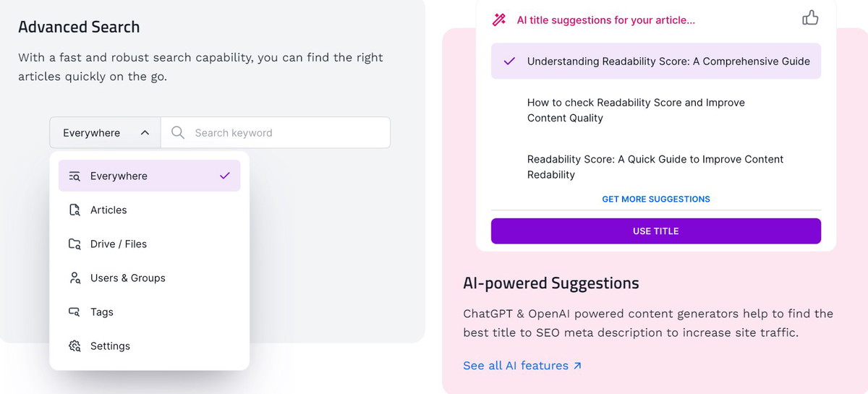The height and width of the screenshot is (394, 868).
Task: Click the Users & Groups person icon
Action: point(75,278)
